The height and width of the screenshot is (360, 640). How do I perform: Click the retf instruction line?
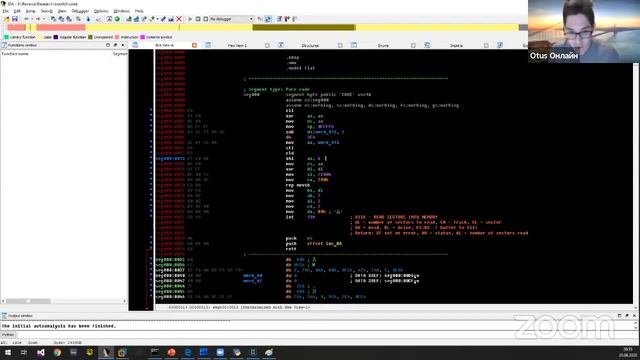click(291, 249)
